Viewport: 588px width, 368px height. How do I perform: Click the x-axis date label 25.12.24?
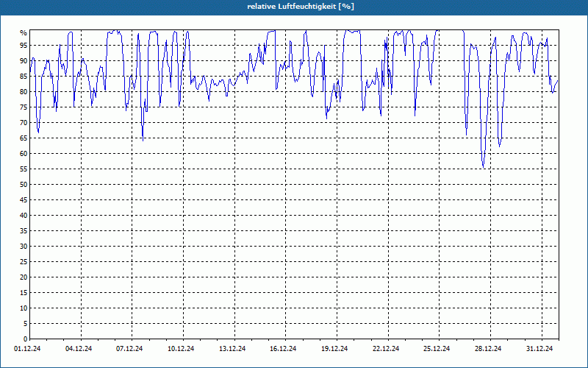(x=437, y=349)
